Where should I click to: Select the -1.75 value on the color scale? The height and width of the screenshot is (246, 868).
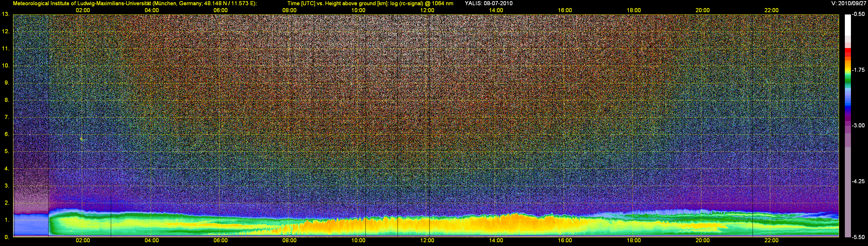[x=858, y=70]
